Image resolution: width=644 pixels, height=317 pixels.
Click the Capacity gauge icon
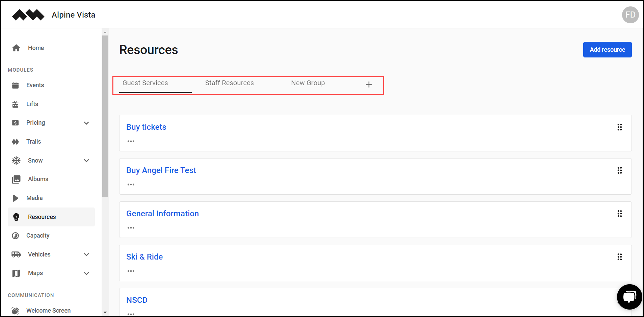(x=16, y=235)
